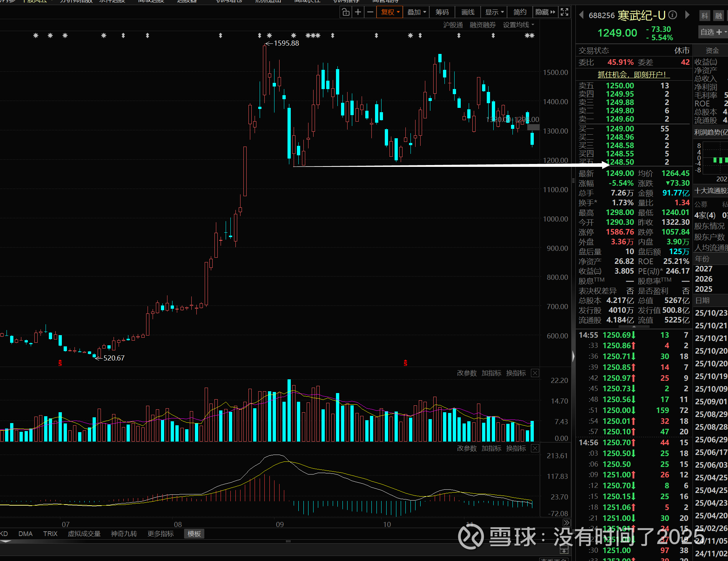The height and width of the screenshot is (561, 728).
Task: Open 复权 adjustment dropdown
Action: pyautogui.click(x=390, y=12)
